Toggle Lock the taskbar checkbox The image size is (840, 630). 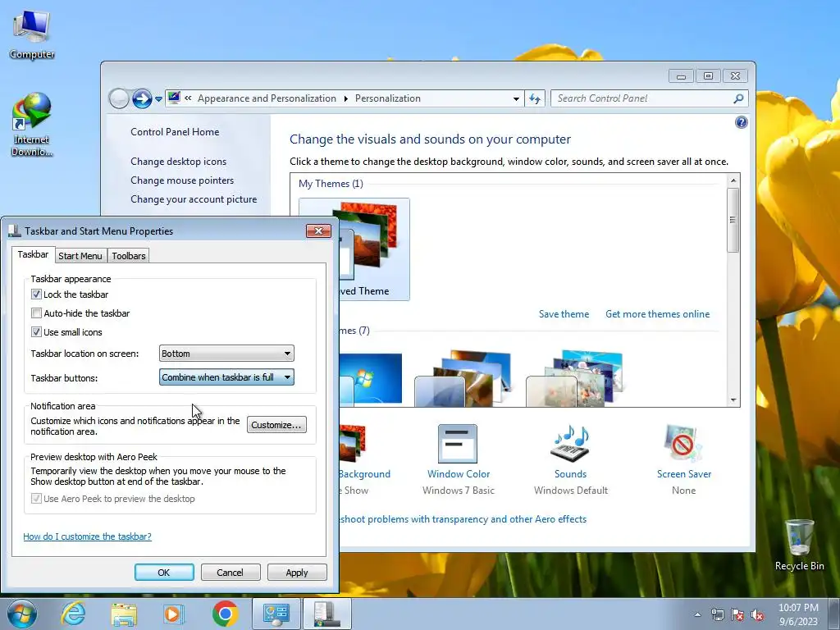[36, 294]
